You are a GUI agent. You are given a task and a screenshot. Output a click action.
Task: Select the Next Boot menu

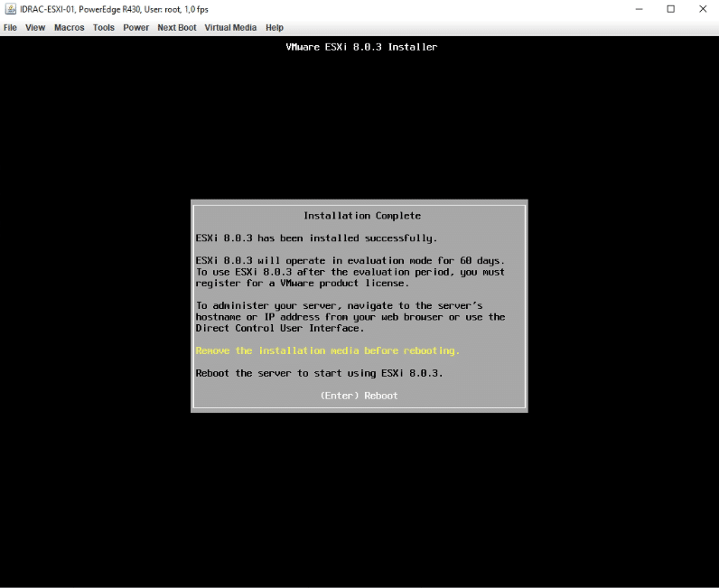click(x=177, y=28)
